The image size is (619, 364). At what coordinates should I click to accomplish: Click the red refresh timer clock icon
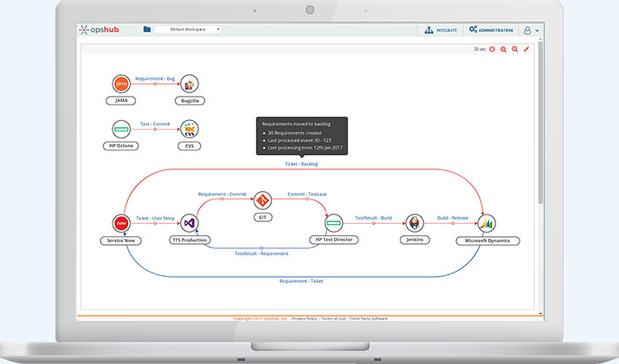pyautogui.click(x=492, y=50)
